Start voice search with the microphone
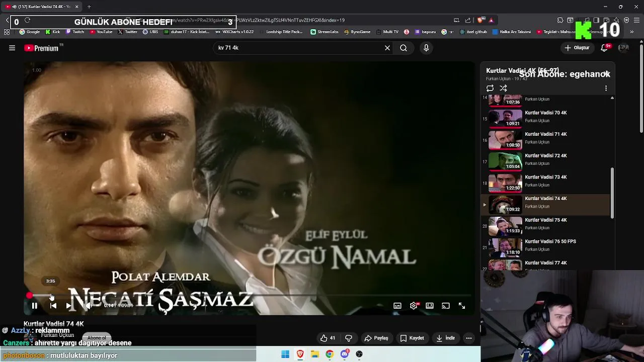This screenshot has width=644, height=362. pyautogui.click(x=426, y=48)
